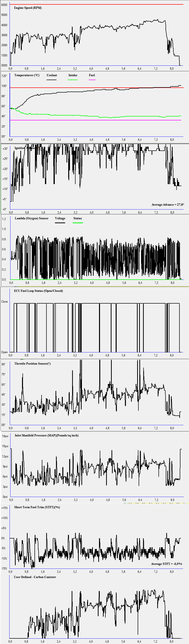Click the Average Advance value text
189x644 pixels.
(x=168, y=204)
